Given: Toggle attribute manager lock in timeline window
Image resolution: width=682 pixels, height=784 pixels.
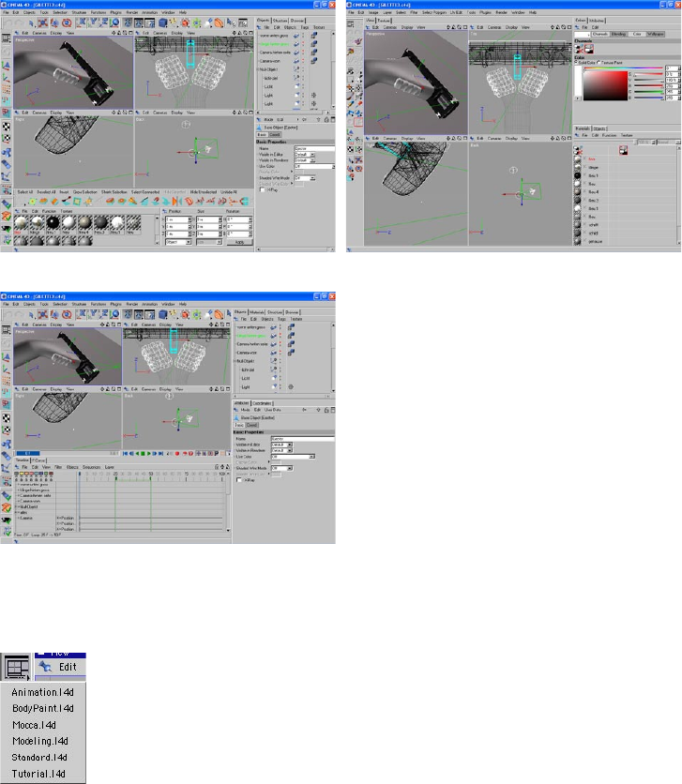Looking at the screenshot, I should tap(326, 410).
